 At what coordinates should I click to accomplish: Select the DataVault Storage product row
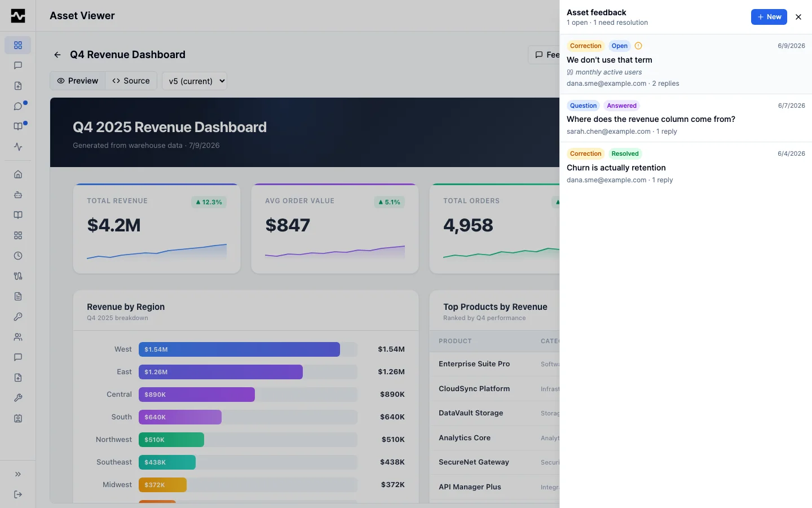[x=495, y=413]
